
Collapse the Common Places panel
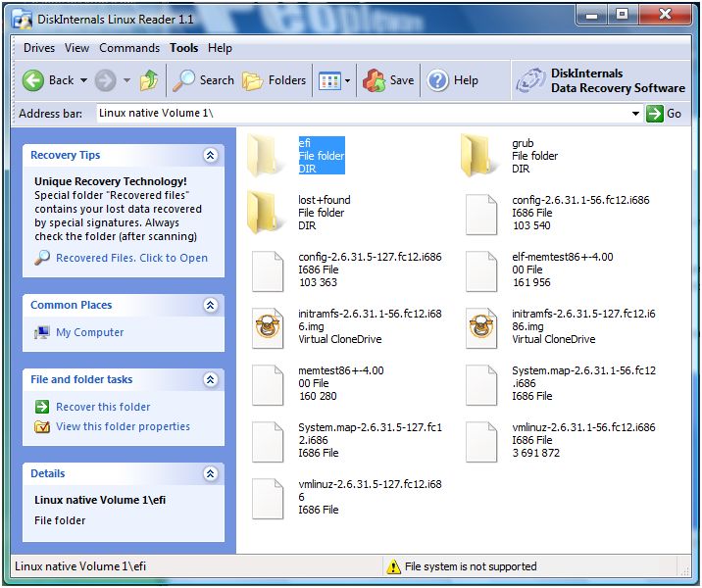[211, 305]
